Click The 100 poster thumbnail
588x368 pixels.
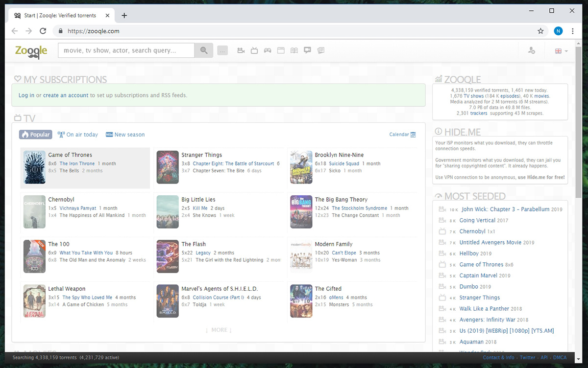34,256
